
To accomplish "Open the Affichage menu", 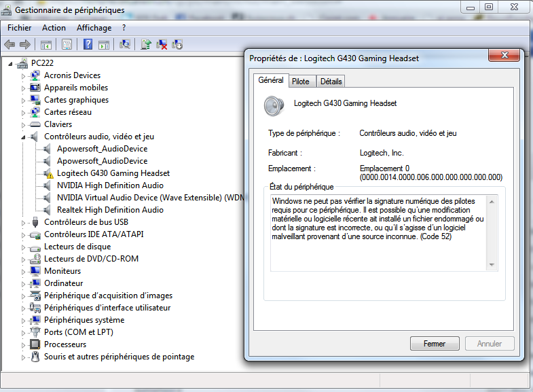I will [94, 28].
